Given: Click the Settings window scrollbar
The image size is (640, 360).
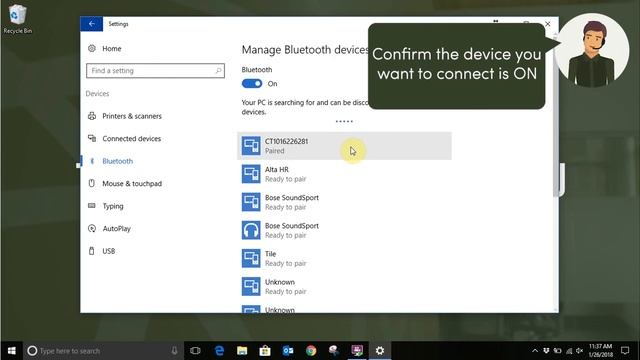Looking at the screenshot, I should (556, 118).
